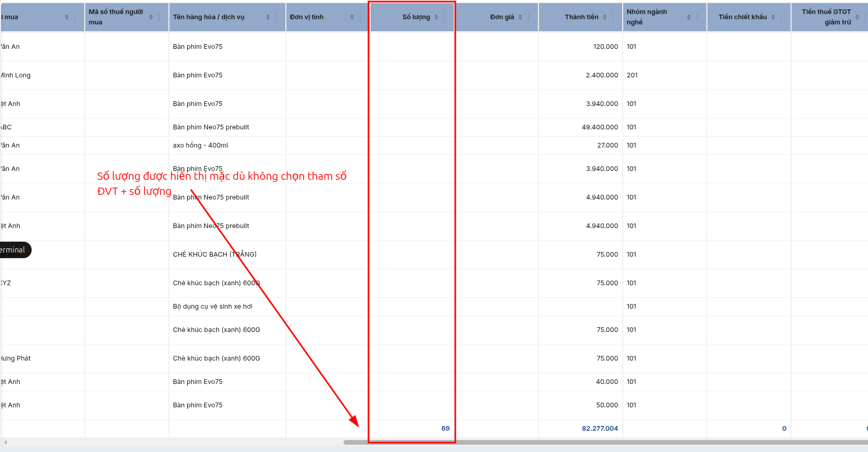
Task: Sort by Tên hàng hóa / dịch vụ
Action: click(x=268, y=17)
